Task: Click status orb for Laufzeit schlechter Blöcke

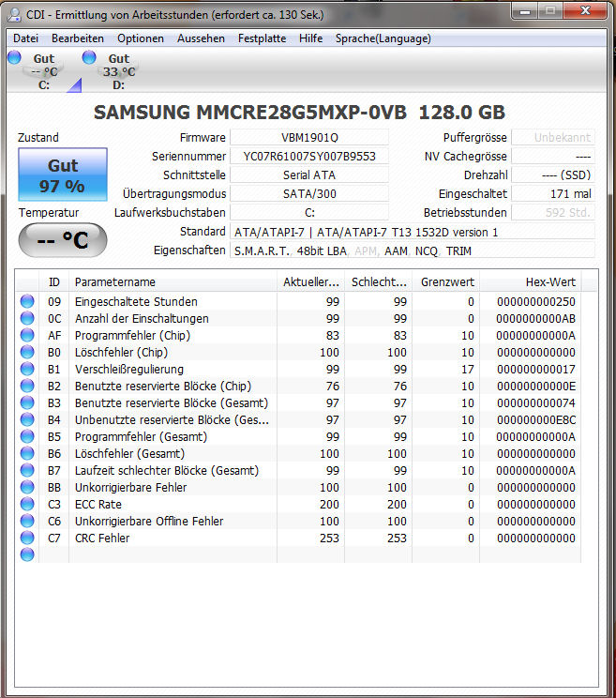Action: pyautogui.click(x=27, y=471)
